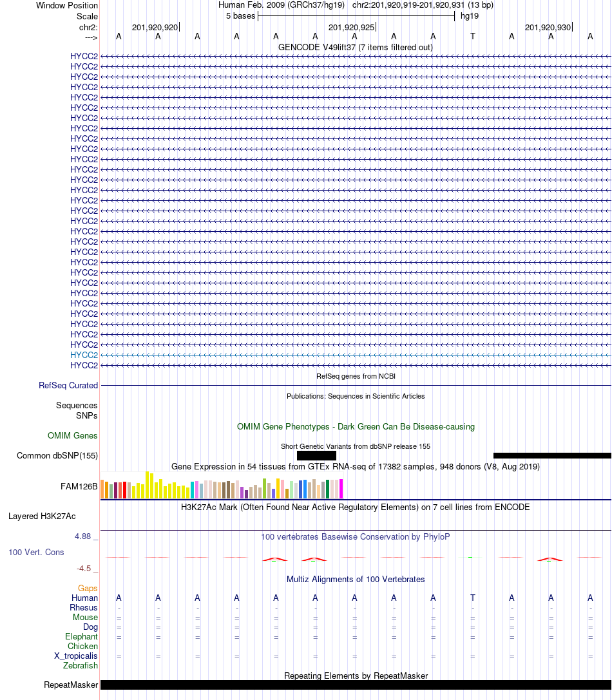The height and width of the screenshot is (700, 612).
Task: Click the Zebrafish alignment row label
Action: (x=81, y=666)
